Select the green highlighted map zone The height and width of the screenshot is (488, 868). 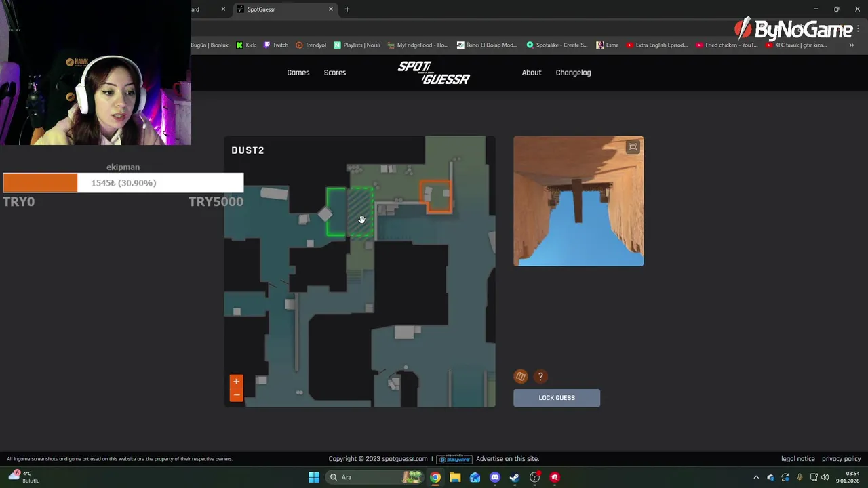(350, 213)
